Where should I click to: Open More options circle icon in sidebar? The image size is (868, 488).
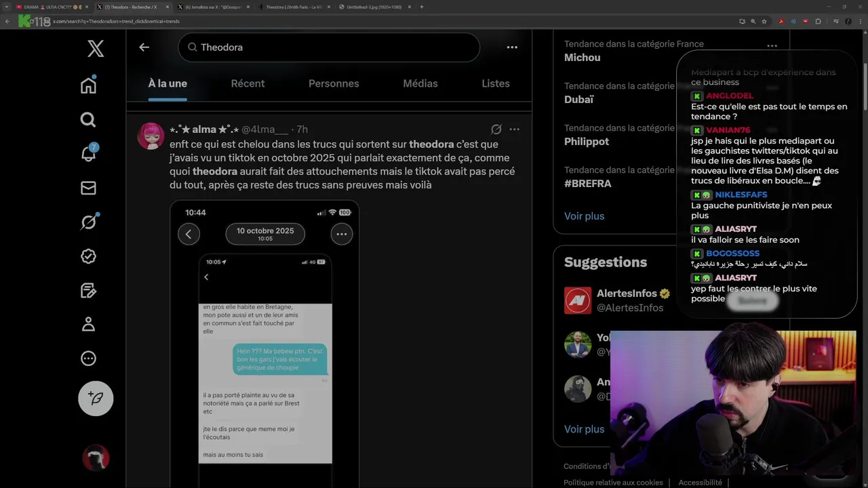tap(88, 359)
